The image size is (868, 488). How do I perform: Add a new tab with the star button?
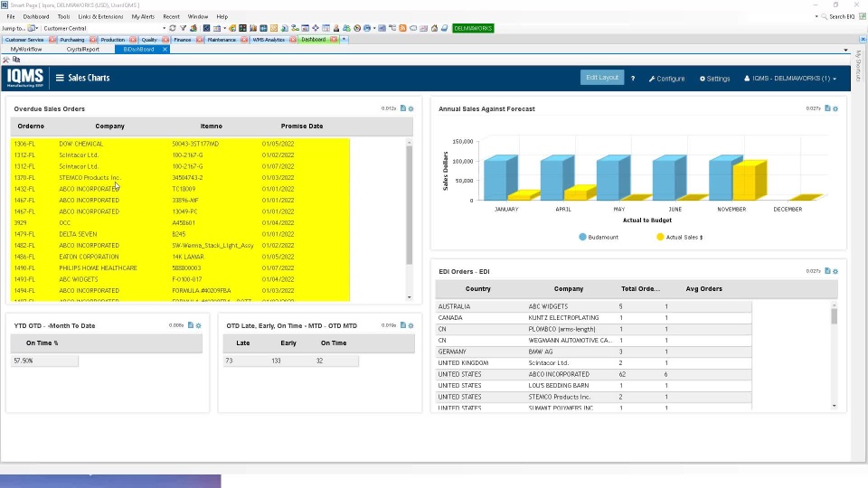click(344, 39)
